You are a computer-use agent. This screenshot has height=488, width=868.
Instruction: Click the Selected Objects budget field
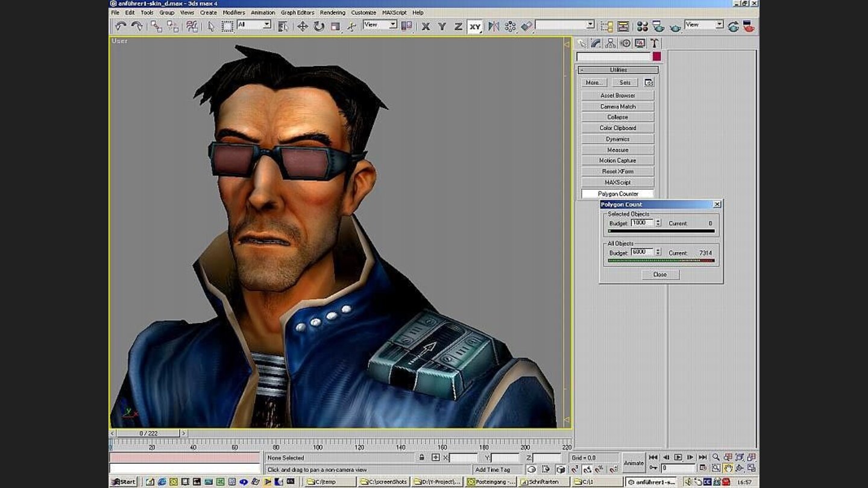pos(643,223)
